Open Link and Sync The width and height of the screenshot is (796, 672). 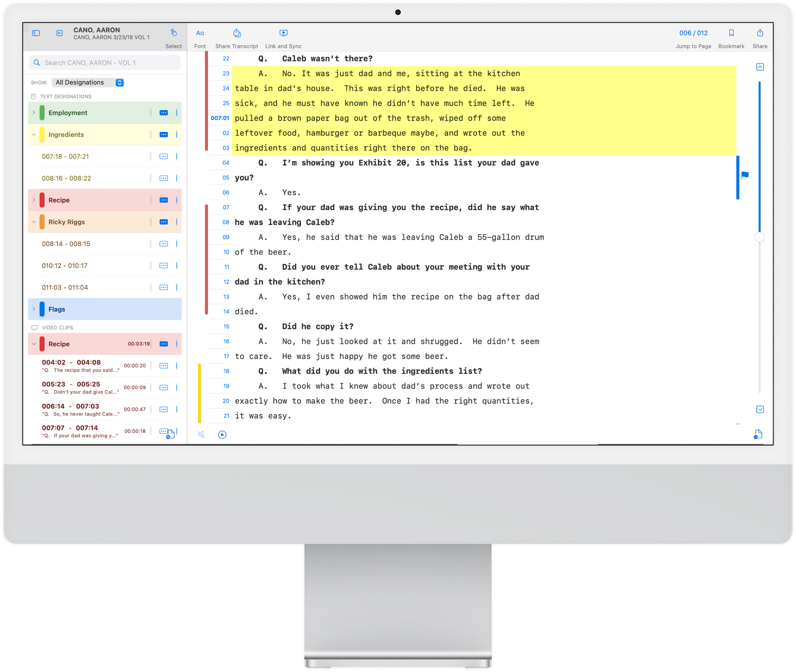(x=283, y=33)
